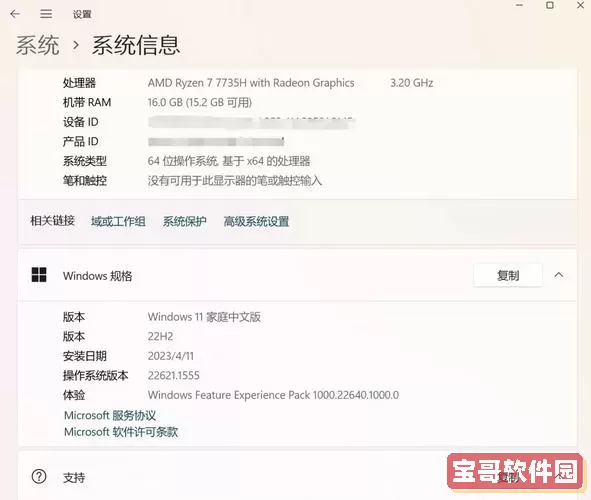Select install date 2023/4/11
The height and width of the screenshot is (500, 591).
click(x=171, y=356)
